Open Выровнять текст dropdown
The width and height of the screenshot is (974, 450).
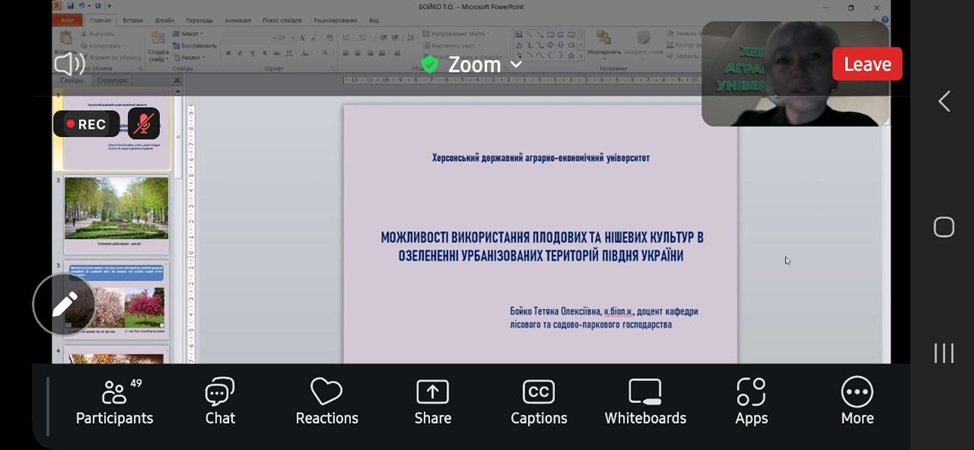tap(452, 45)
